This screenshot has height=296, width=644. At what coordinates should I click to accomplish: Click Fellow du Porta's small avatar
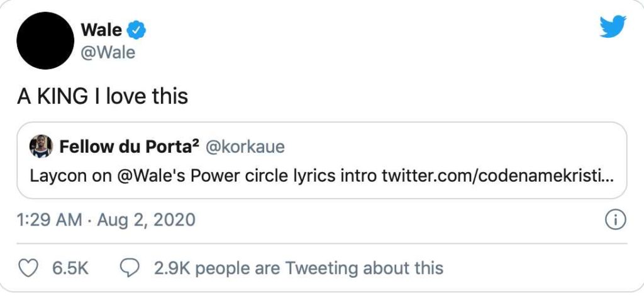[x=40, y=148]
